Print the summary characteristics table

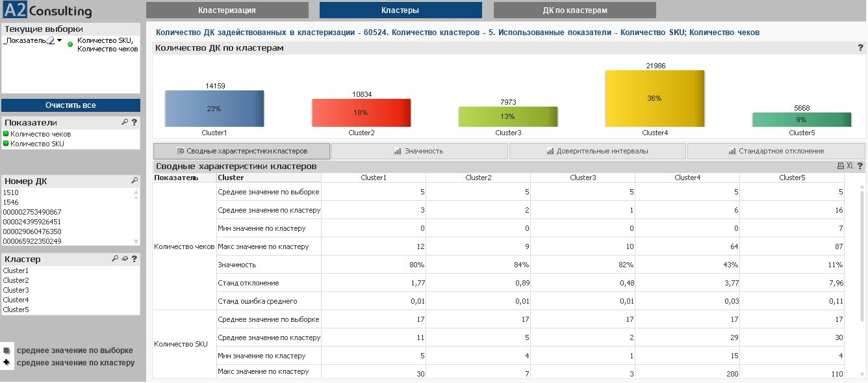840,166
